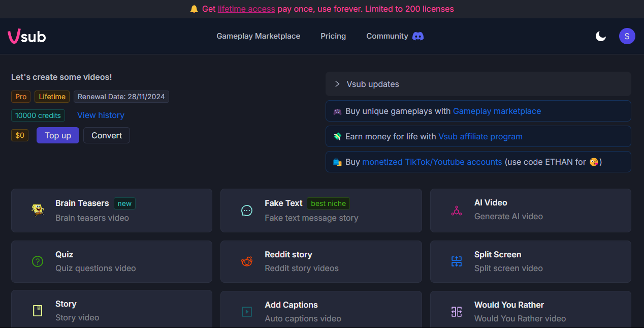Click the new tag on Brain Teasers

click(x=124, y=203)
